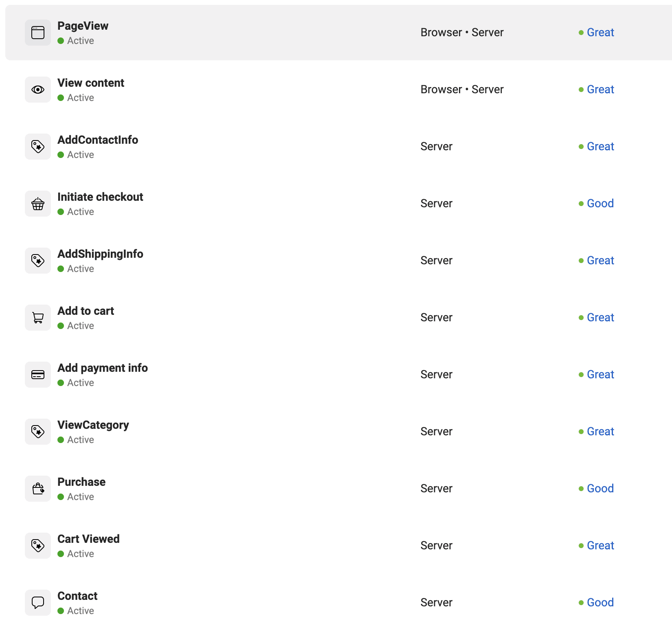
Task: Select the Cart Viewed event name
Action: pos(88,539)
